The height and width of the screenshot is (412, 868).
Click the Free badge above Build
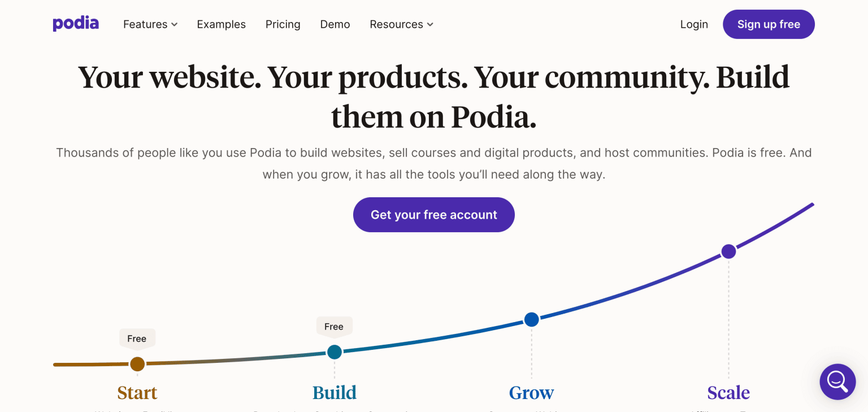(334, 327)
